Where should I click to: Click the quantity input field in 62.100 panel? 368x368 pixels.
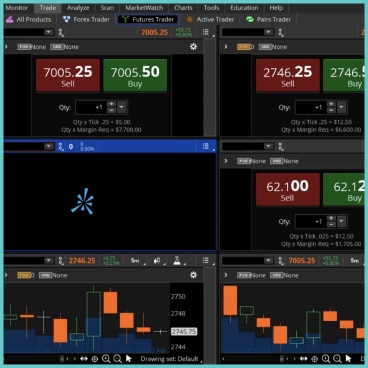click(x=311, y=221)
